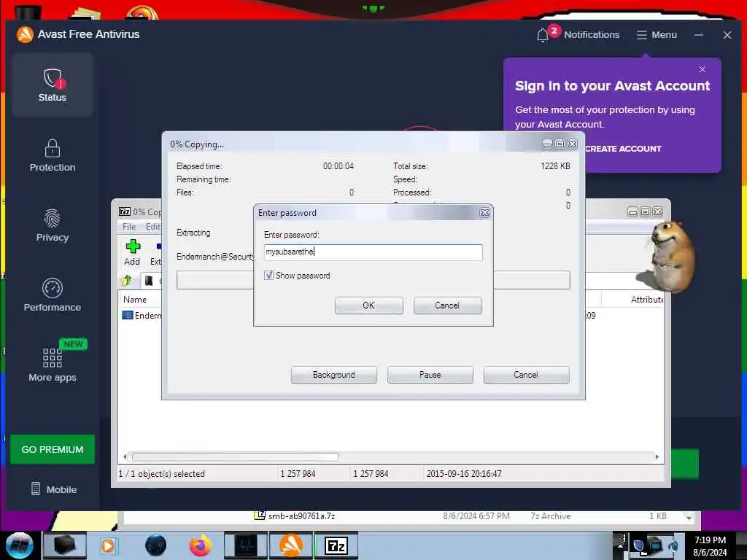This screenshot has height=560, width=747.
Task: Click the up-folder icon in 7-Zip
Action: click(127, 281)
